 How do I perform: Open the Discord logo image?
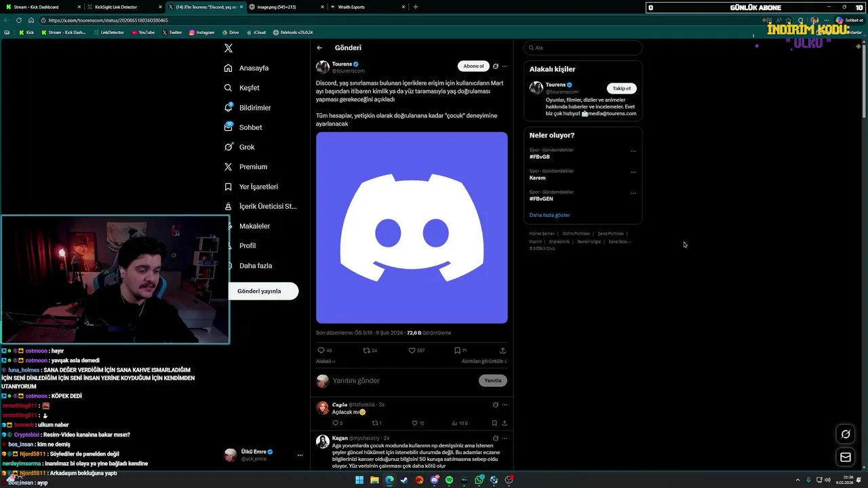pyautogui.click(x=412, y=228)
